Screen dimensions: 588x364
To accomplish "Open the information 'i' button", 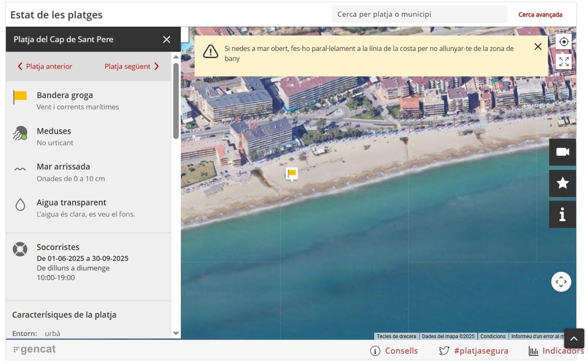I will (x=562, y=214).
